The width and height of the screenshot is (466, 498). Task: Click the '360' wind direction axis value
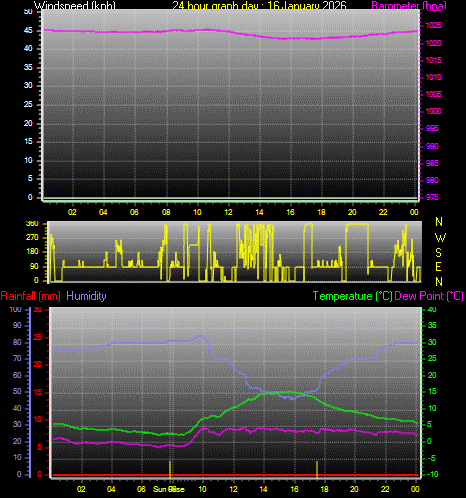[x=32, y=223]
